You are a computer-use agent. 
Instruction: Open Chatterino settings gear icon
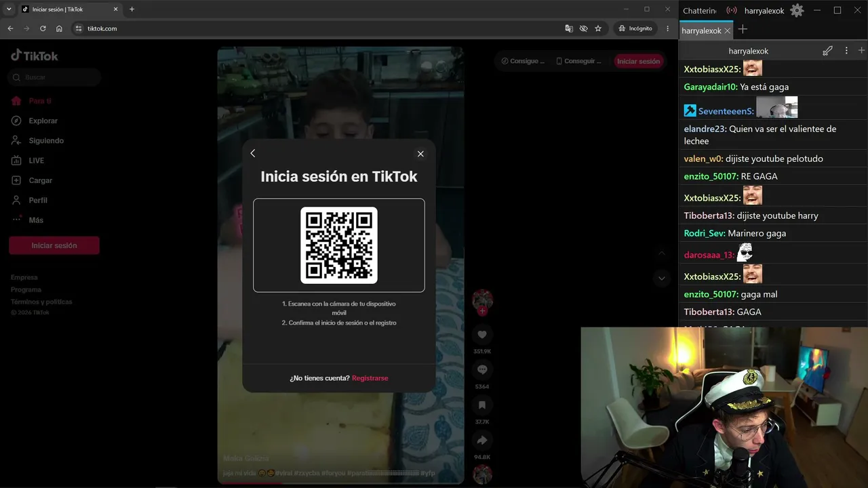pyautogui.click(x=797, y=10)
